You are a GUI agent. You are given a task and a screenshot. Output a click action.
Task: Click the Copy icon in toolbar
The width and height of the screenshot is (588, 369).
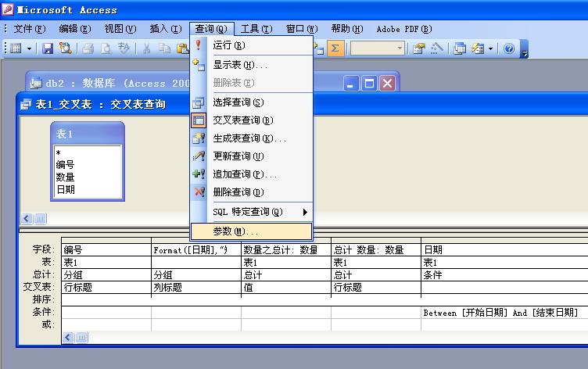164,48
